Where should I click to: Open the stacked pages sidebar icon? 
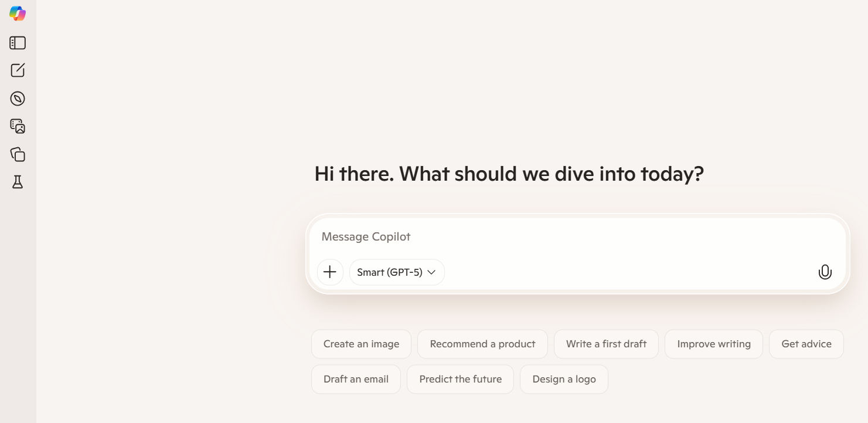[18, 154]
